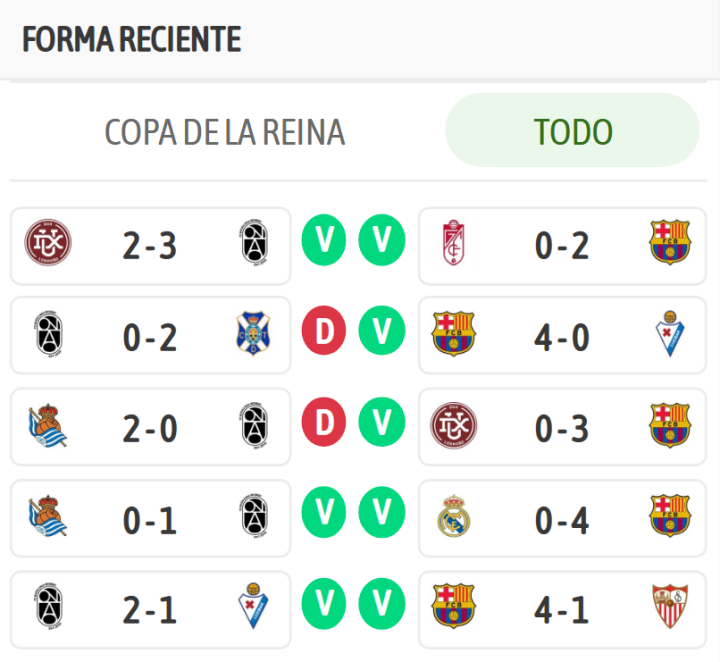Select the TODO tab
This screenshot has height=662, width=720.
tap(572, 131)
